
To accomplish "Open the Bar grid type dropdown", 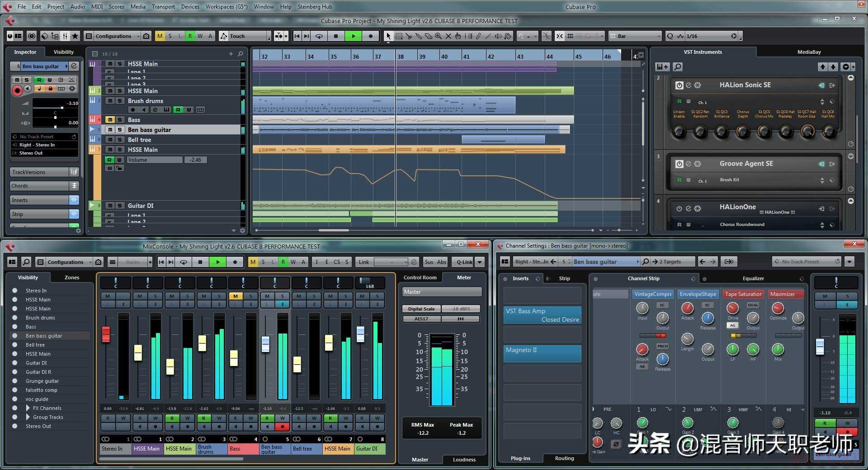I will tap(658, 36).
